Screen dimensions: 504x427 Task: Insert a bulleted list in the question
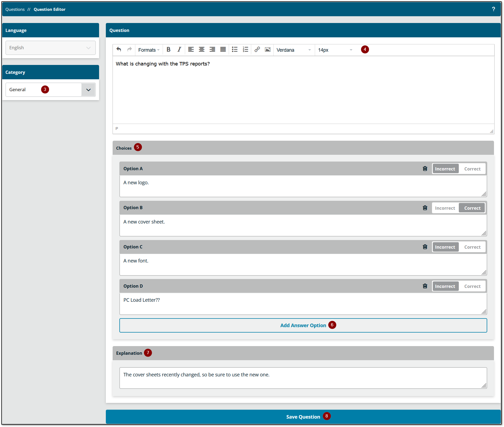(234, 50)
